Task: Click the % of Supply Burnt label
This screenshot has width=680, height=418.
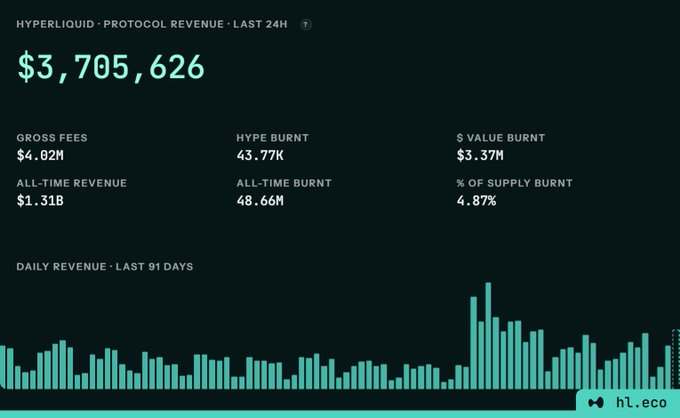Action: (x=515, y=183)
